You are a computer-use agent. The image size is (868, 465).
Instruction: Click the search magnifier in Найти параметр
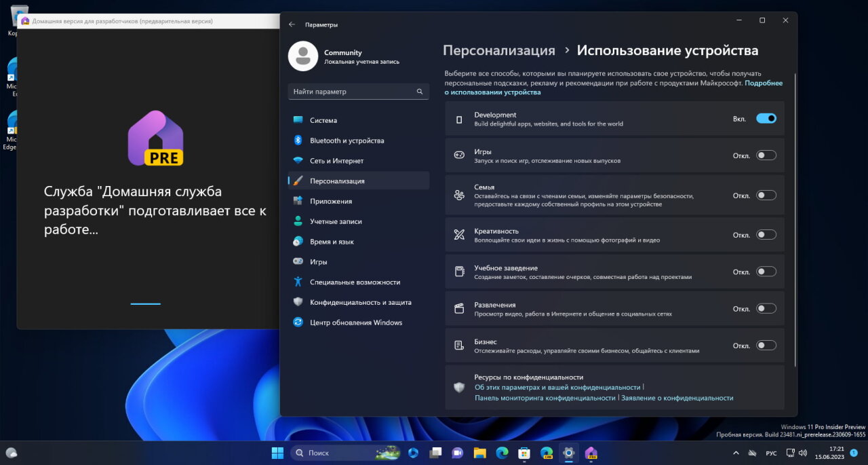pos(420,92)
